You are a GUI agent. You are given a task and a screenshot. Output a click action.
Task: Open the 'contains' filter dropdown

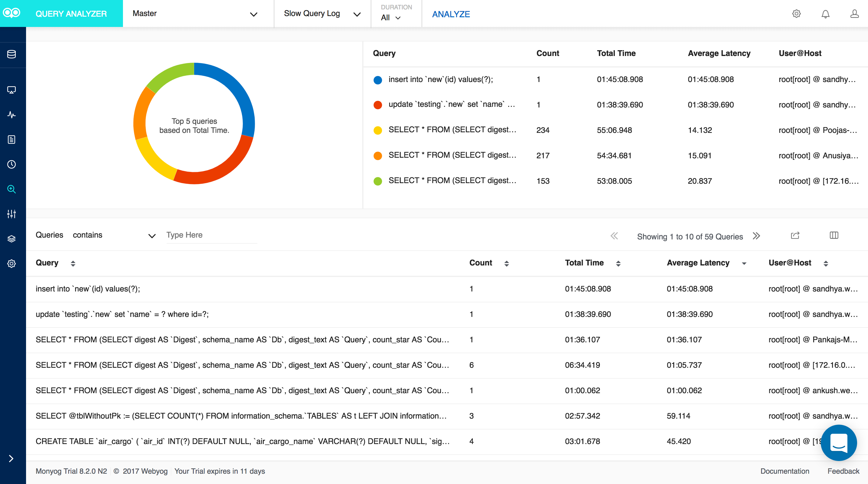[152, 236]
